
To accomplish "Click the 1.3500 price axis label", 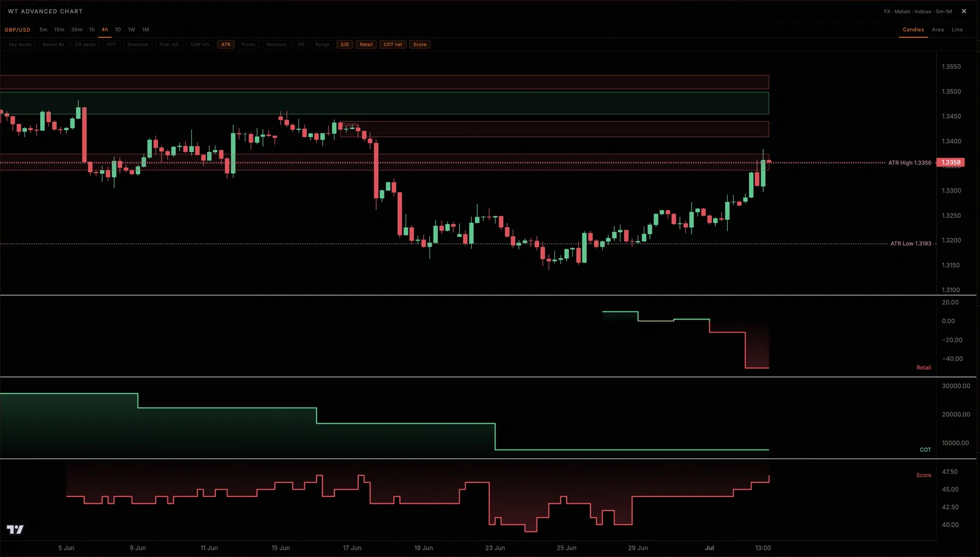I will 951,92.
